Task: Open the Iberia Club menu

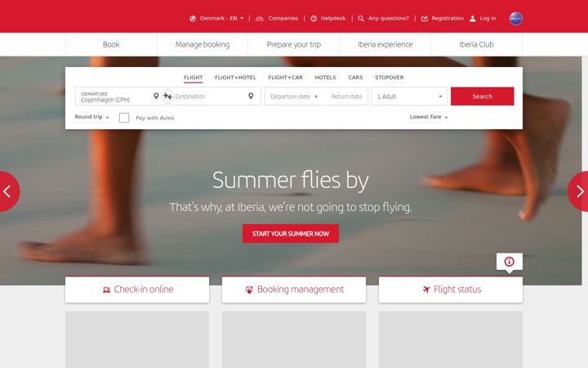Action: [477, 44]
